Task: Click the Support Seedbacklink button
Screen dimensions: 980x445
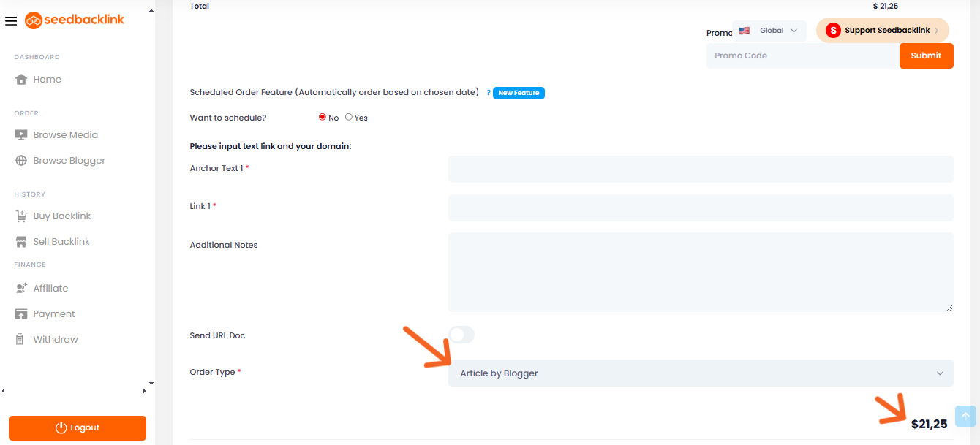Action: [883, 31]
